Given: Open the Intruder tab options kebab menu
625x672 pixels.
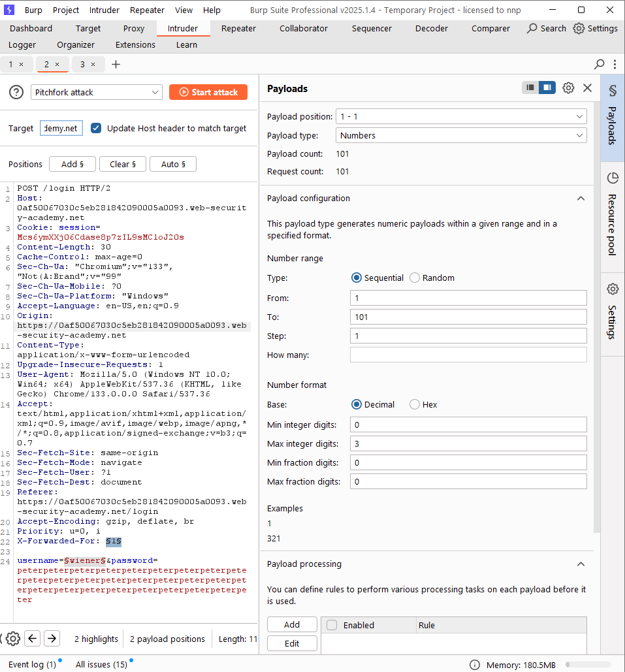Looking at the screenshot, I should pyautogui.click(x=615, y=64).
